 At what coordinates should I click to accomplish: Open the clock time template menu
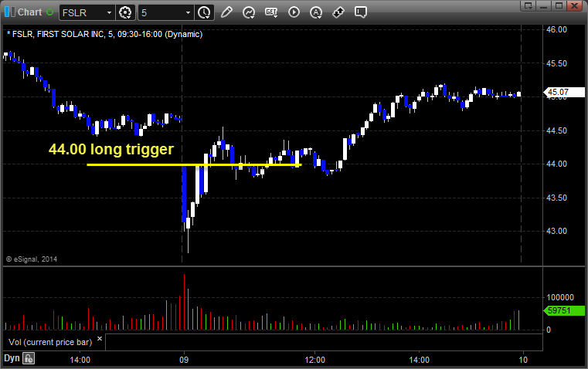[x=205, y=12]
